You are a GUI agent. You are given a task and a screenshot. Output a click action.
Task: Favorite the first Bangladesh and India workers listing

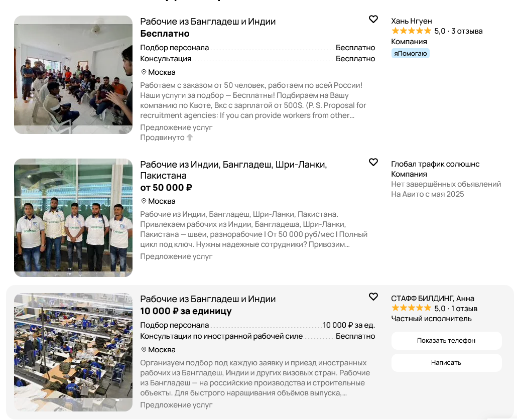click(373, 20)
